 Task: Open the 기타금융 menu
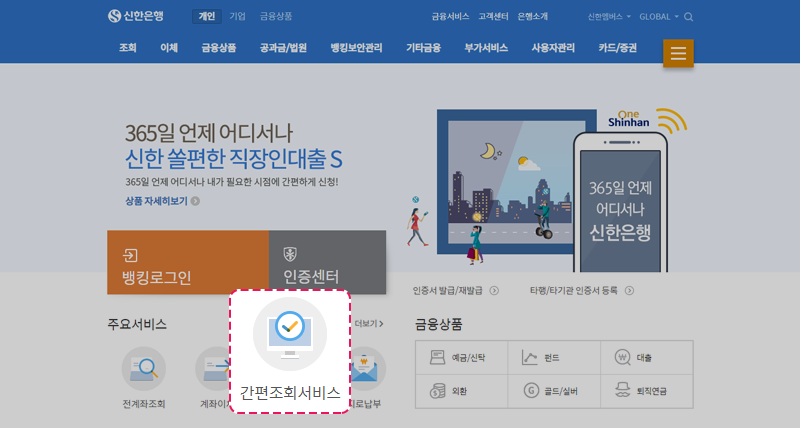point(423,48)
